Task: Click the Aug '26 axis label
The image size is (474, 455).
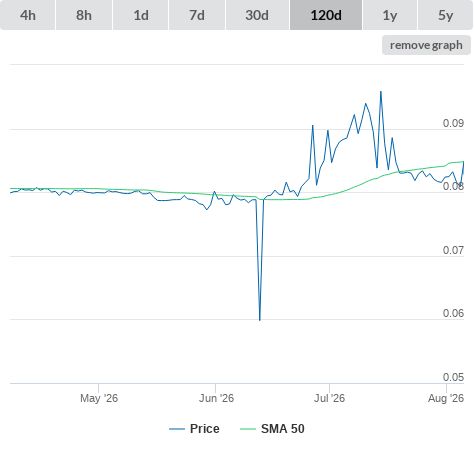Action: 446,398
